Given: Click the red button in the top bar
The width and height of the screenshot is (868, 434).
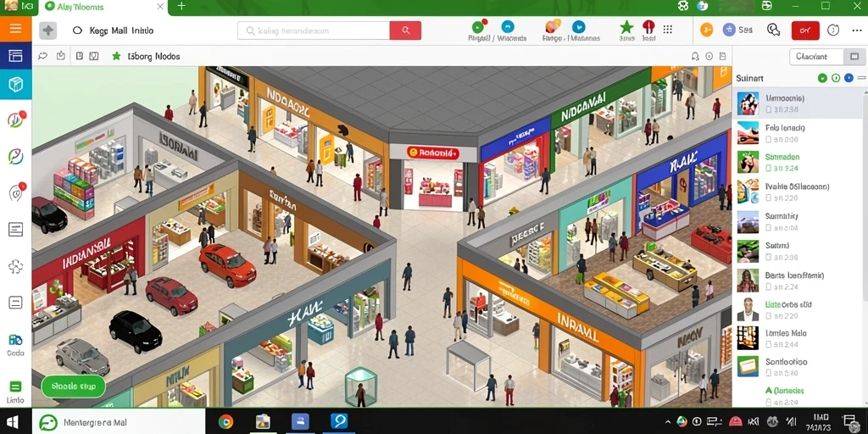Looking at the screenshot, I should click(805, 30).
